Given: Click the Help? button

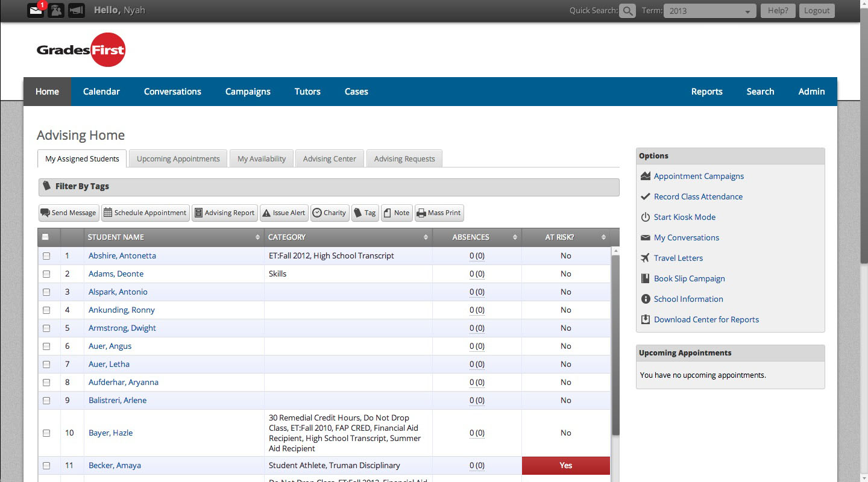Looking at the screenshot, I should 778,11.
